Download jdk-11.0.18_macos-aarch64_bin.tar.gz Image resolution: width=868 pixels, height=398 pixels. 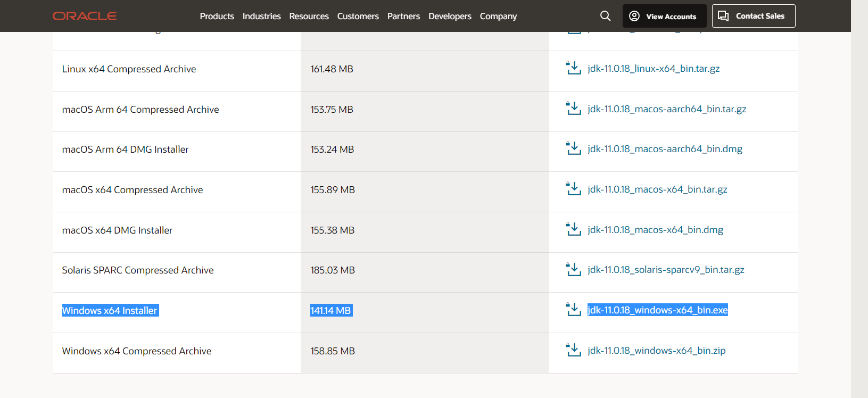667,109
